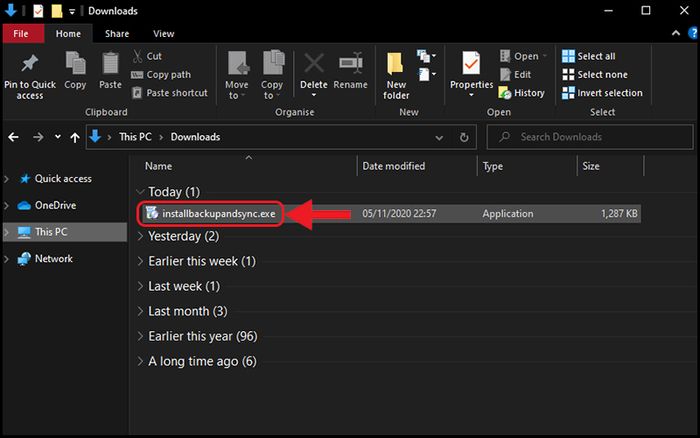The height and width of the screenshot is (438, 700).
Task: Expand the Network tree node
Action: (x=6, y=259)
